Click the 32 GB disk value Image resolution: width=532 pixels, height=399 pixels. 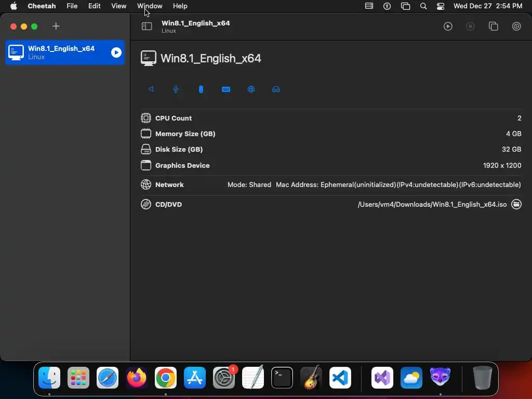tap(512, 149)
